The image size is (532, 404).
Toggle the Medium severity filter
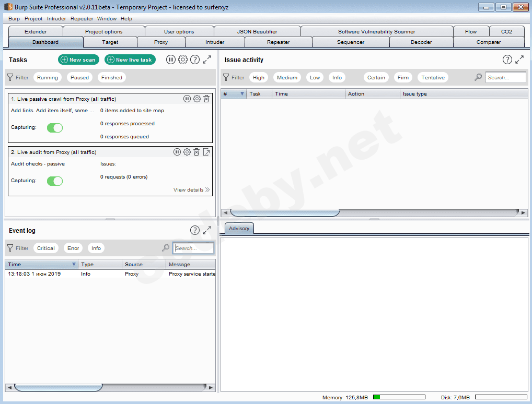[x=287, y=77]
